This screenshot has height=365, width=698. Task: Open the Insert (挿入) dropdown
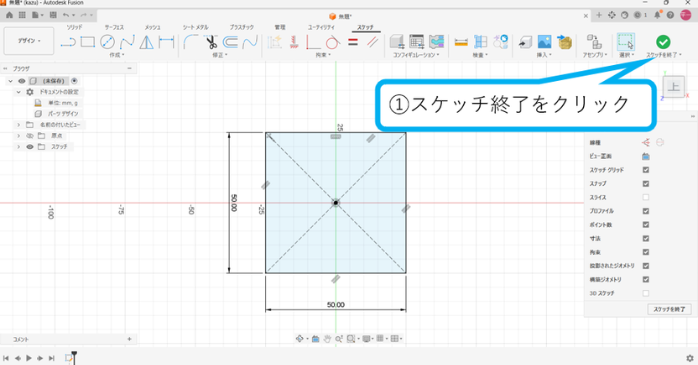(544, 55)
